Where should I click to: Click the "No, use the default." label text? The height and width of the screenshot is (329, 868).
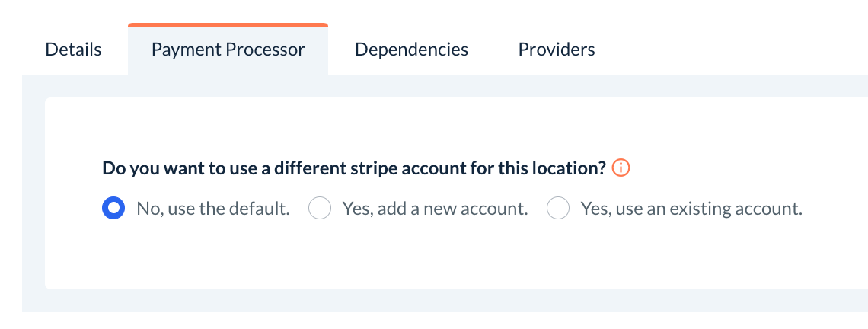coord(213,209)
